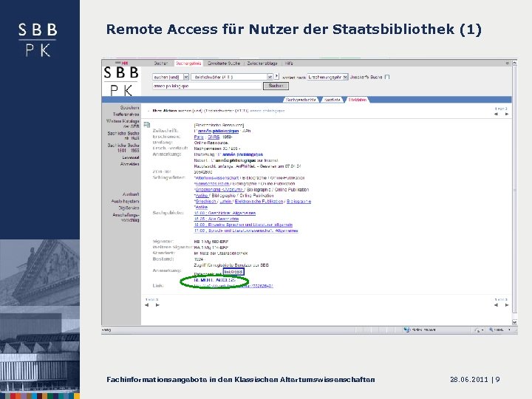Click the Latein keyword link

point(225,202)
